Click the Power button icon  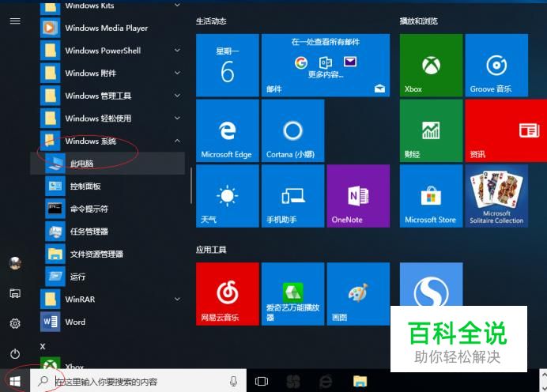(15, 354)
